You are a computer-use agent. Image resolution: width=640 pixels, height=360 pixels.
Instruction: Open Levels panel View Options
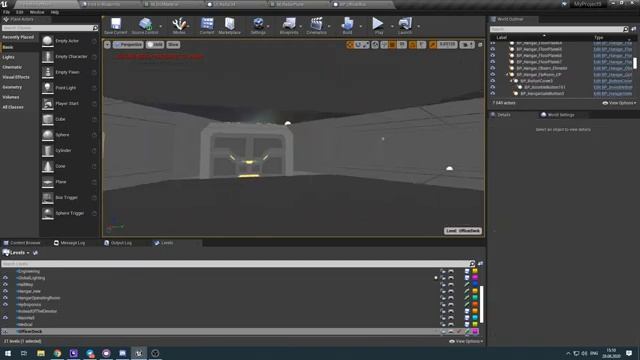[466, 341]
